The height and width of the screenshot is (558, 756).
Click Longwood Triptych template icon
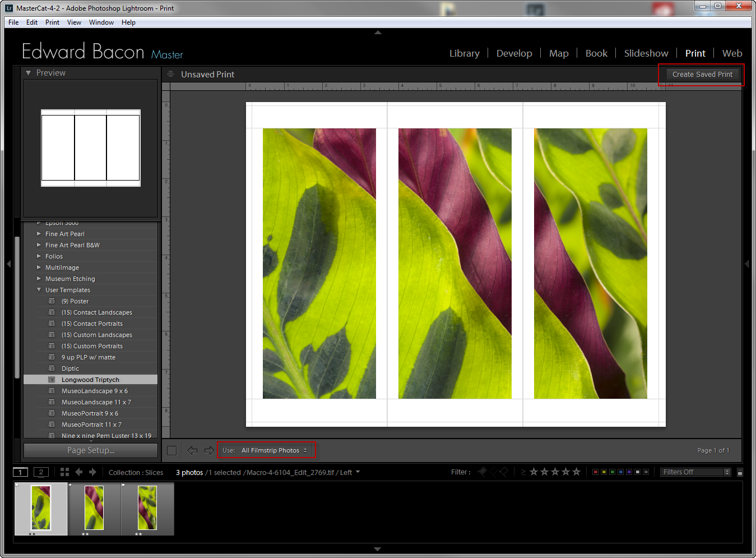click(52, 380)
